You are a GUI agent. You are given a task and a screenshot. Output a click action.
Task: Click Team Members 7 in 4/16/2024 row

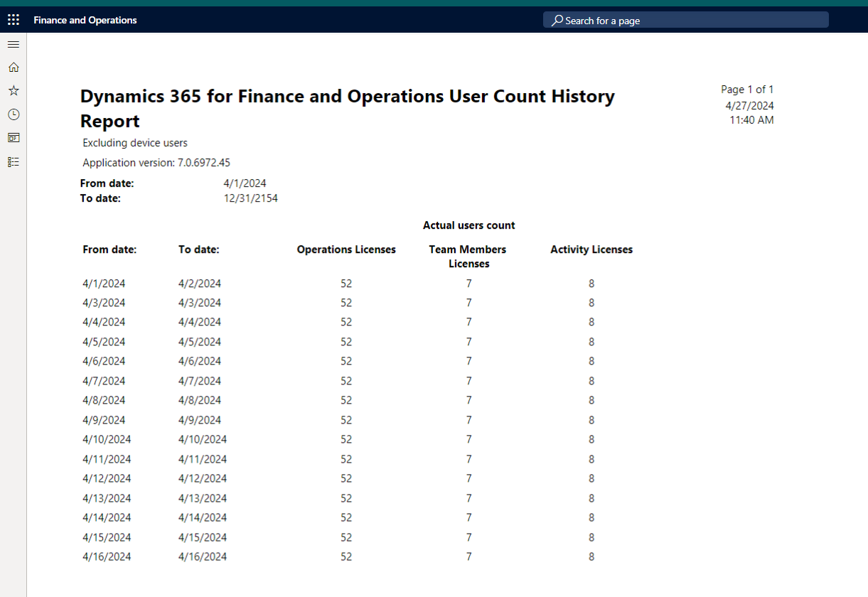click(x=469, y=556)
